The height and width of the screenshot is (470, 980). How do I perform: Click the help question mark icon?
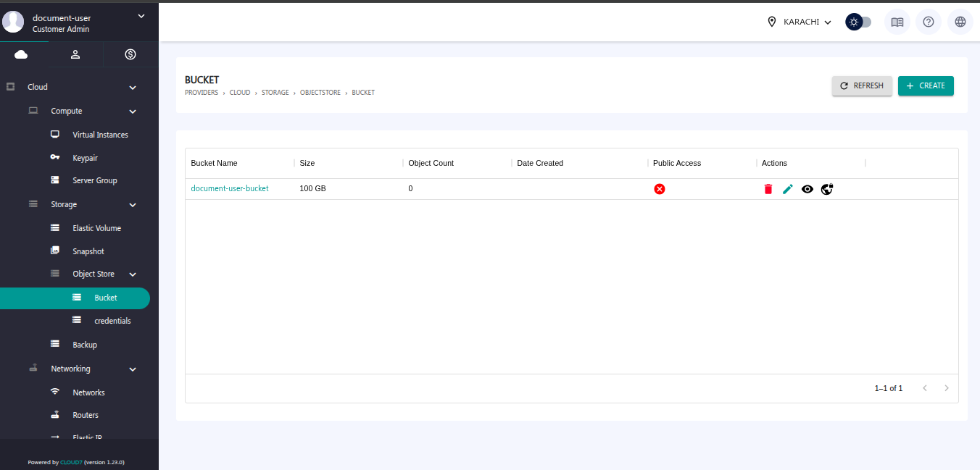pos(929,22)
